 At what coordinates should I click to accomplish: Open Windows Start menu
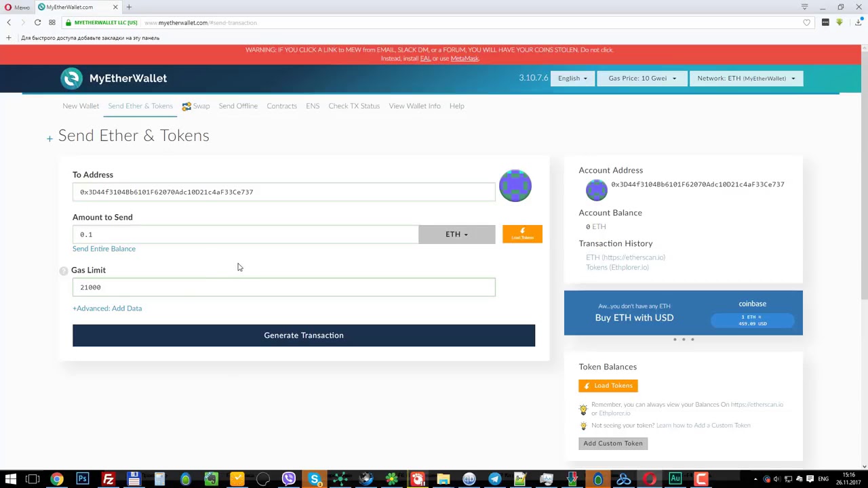pyautogui.click(x=11, y=479)
